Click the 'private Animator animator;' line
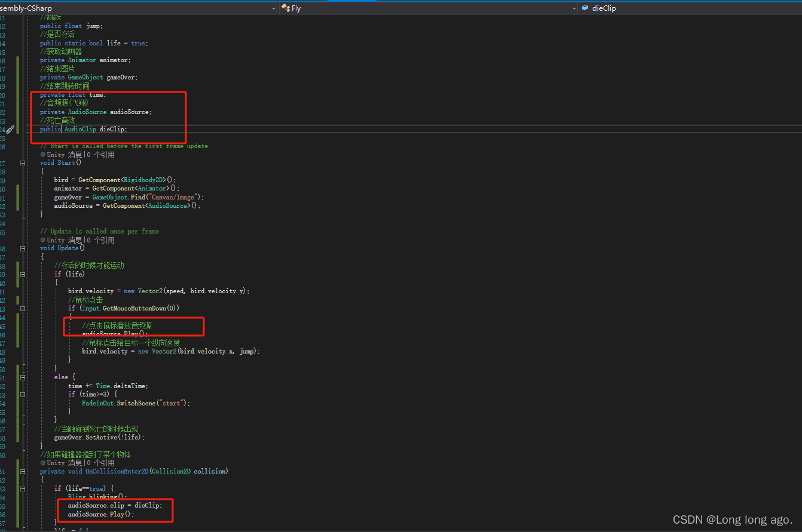The height and width of the screenshot is (532, 802). (85, 60)
